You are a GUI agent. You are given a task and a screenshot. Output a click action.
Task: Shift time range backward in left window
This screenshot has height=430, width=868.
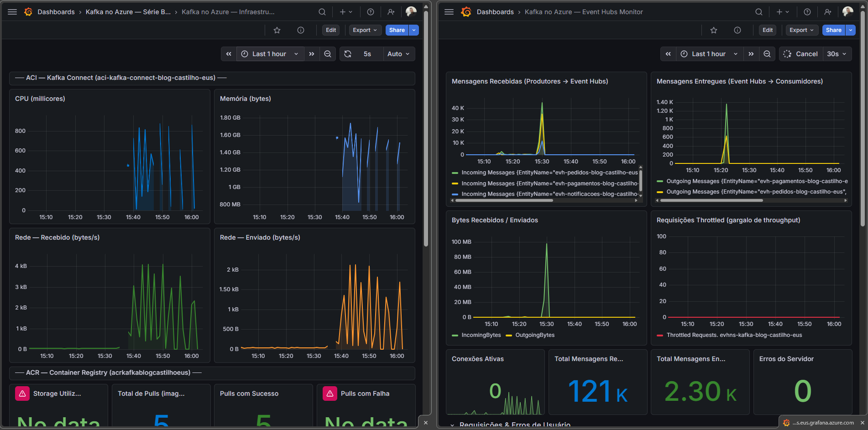[x=229, y=54]
